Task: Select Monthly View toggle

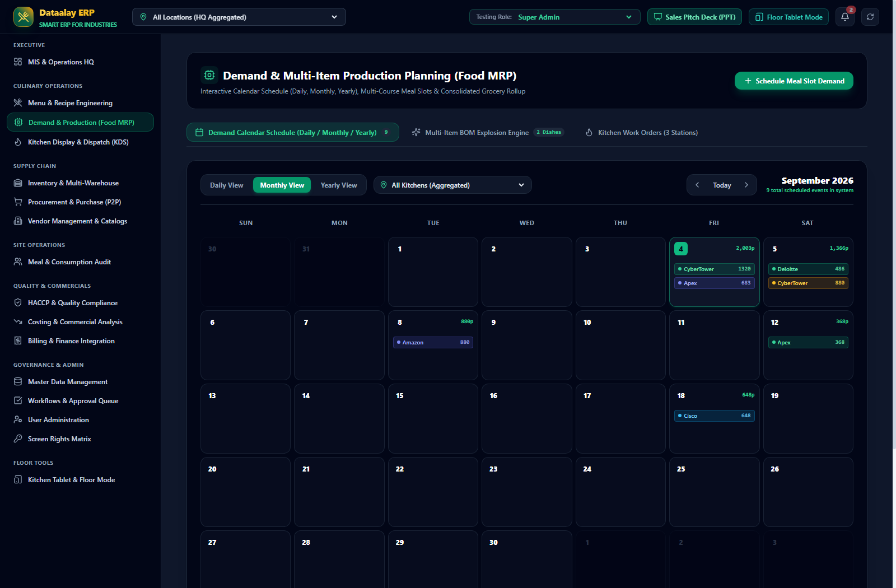Action: click(x=282, y=185)
